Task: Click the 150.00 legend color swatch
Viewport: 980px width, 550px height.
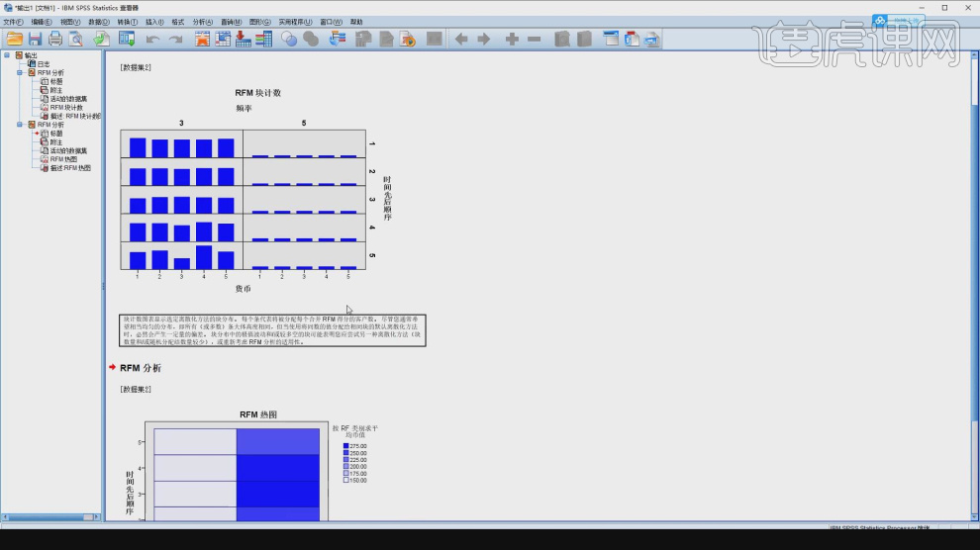Action: [346, 481]
